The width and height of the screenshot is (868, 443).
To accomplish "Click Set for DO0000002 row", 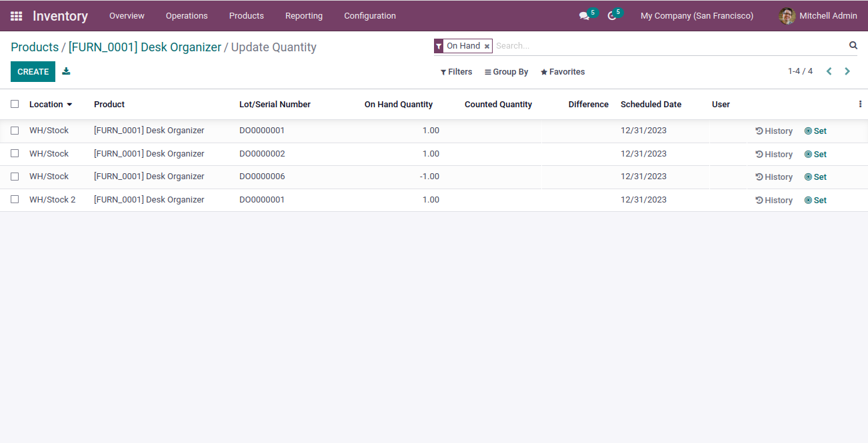I will coord(815,154).
